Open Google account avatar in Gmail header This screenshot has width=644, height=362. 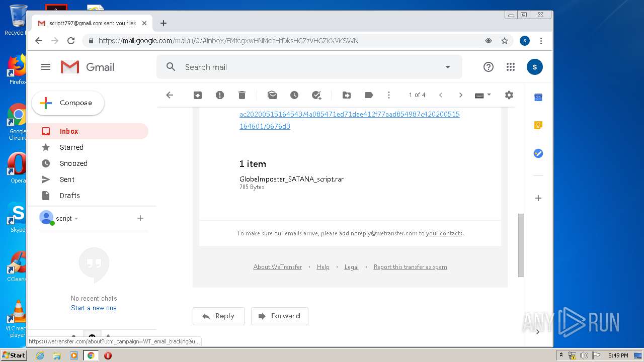click(535, 67)
